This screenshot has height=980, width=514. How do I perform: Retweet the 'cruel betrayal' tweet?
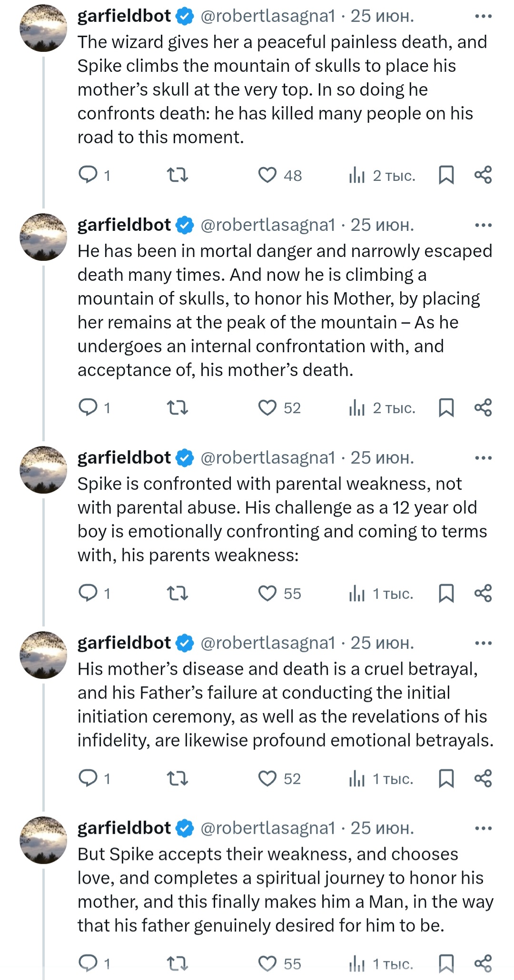coord(178,779)
